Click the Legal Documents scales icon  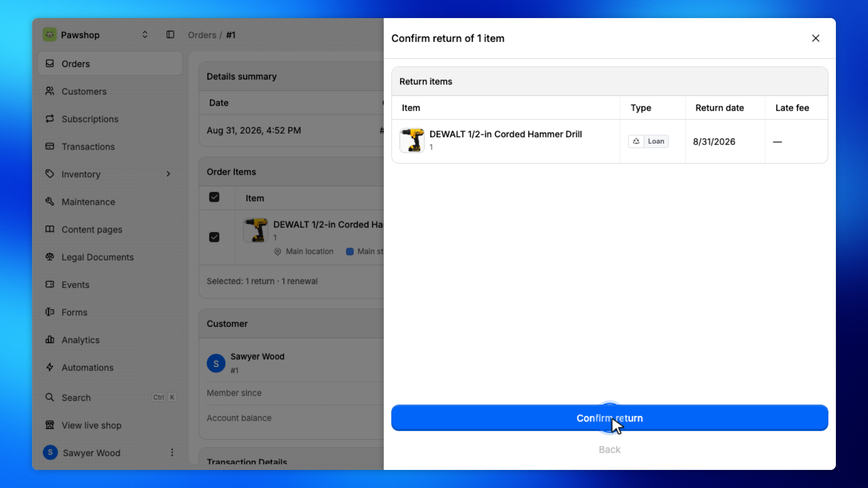pos(50,257)
